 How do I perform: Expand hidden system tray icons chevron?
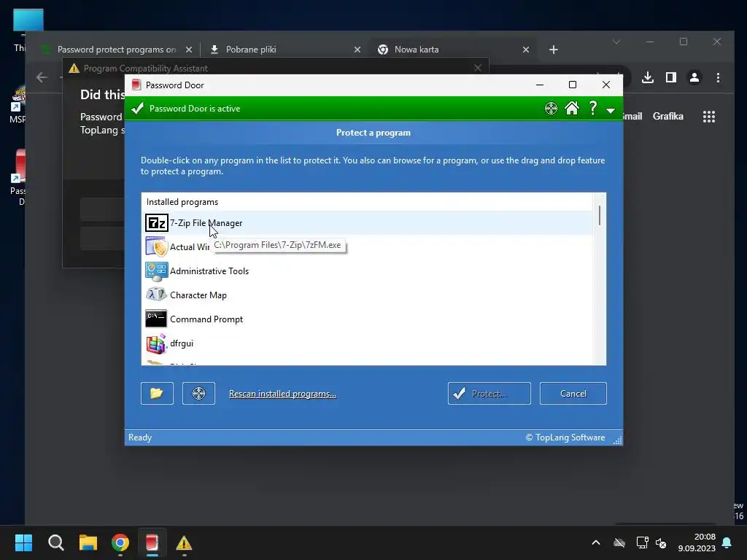point(596,542)
